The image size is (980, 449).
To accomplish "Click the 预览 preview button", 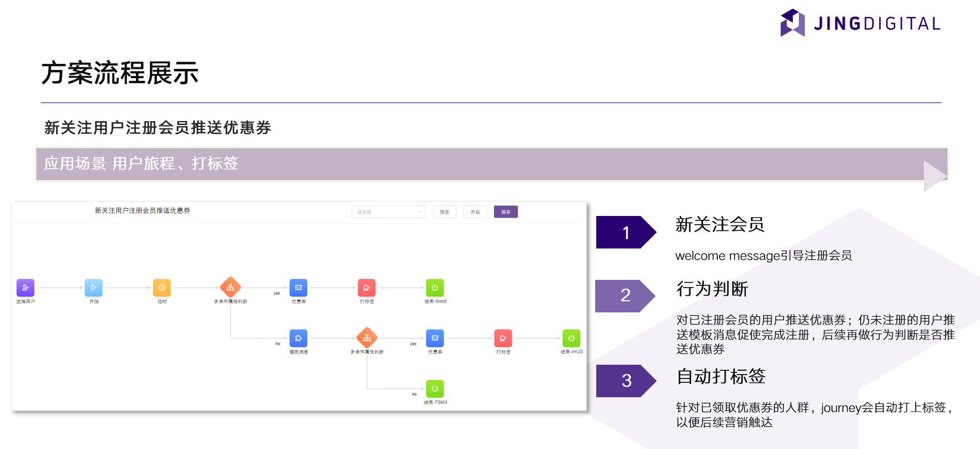I will point(444,212).
